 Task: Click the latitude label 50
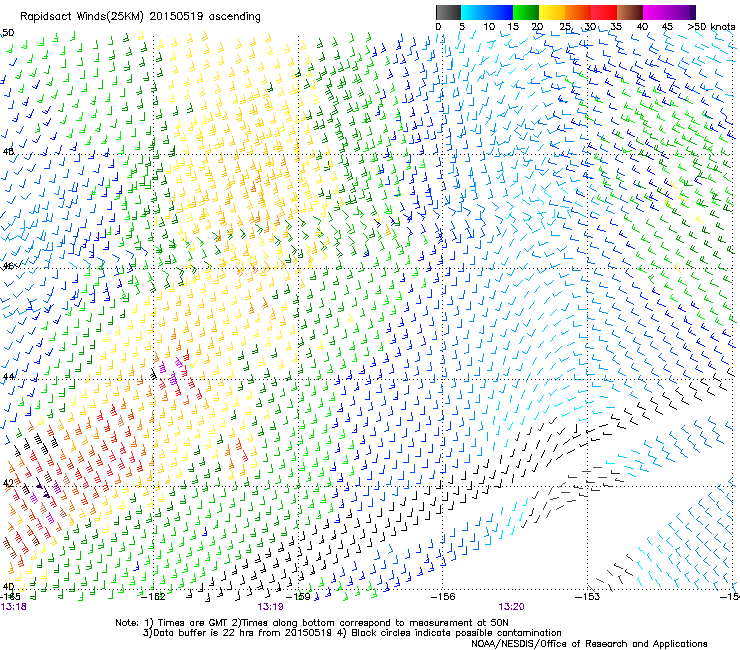[8, 33]
